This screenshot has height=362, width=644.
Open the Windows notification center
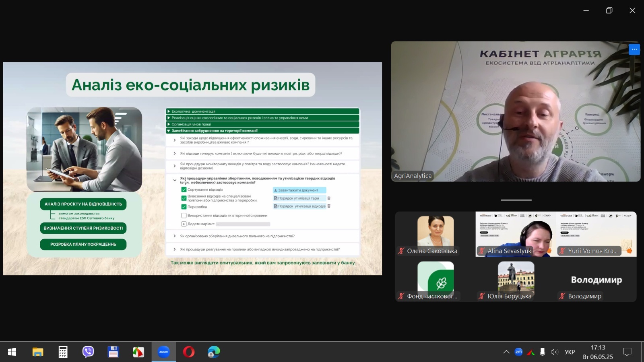coord(627,352)
